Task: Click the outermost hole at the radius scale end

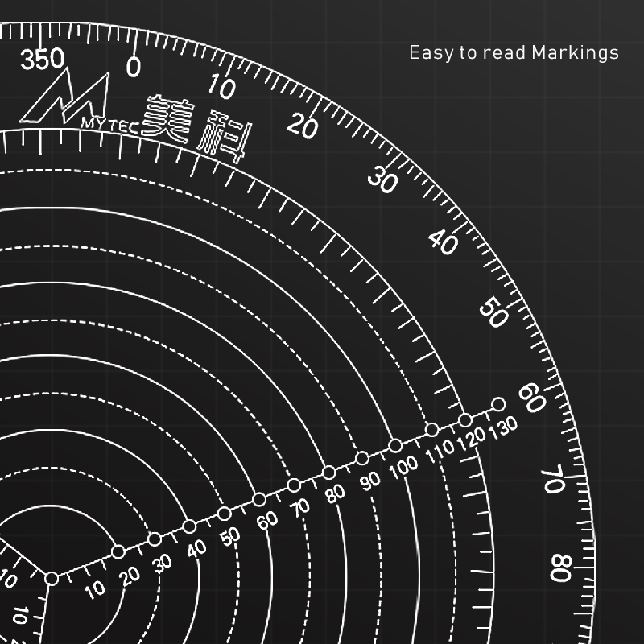Action: pyautogui.click(x=498, y=404)
